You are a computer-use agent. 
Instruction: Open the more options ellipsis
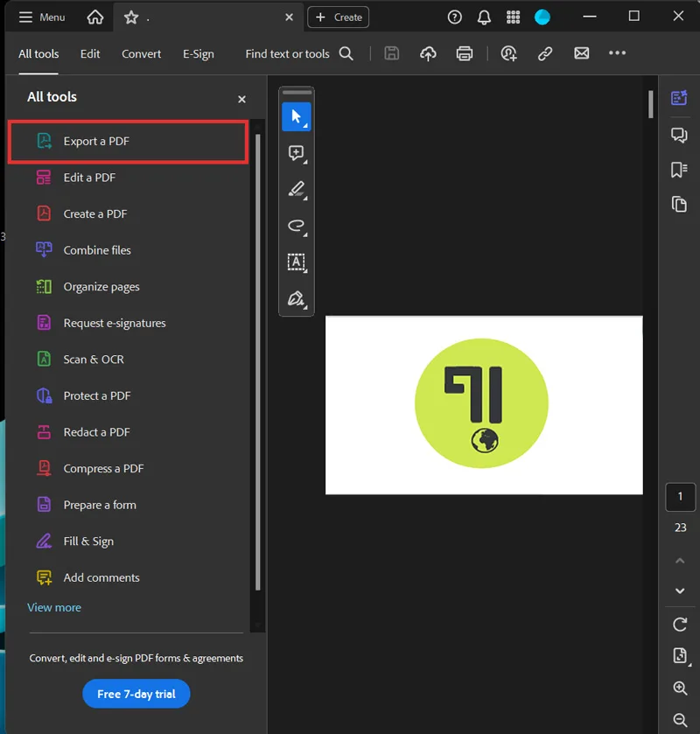617,52
